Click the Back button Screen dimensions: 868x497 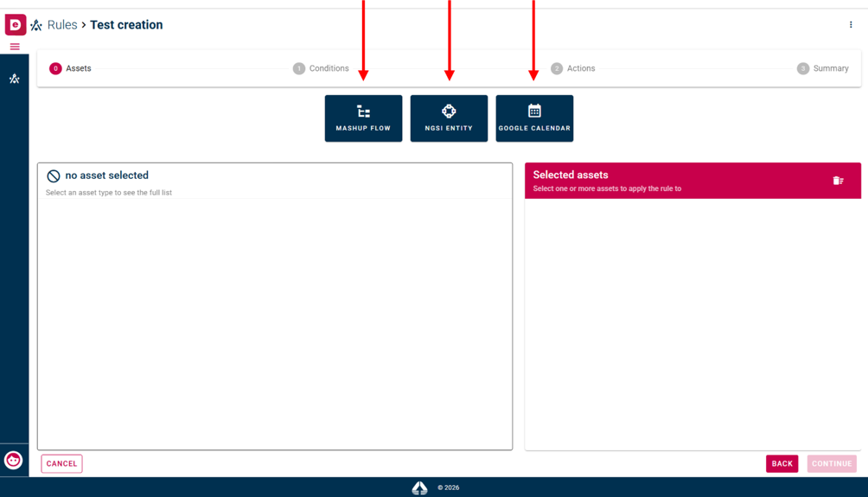(x=782, y=464)
